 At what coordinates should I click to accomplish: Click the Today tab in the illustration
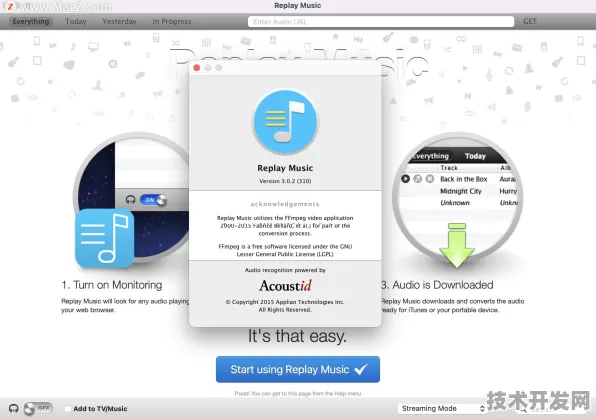pyautogui.click(x=475, y=156)
